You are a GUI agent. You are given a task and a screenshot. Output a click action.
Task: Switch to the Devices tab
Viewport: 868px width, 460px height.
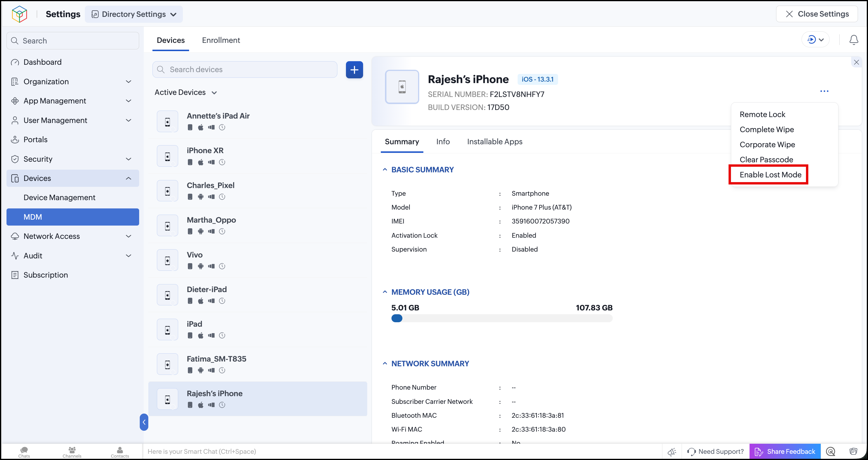pyautogui.click(x=170, y=40)
